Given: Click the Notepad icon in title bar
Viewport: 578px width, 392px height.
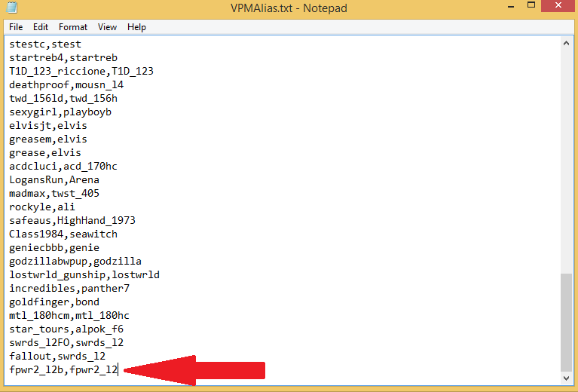Looking at the screenshot, I should pyautogui.click(x=11, y=8).
